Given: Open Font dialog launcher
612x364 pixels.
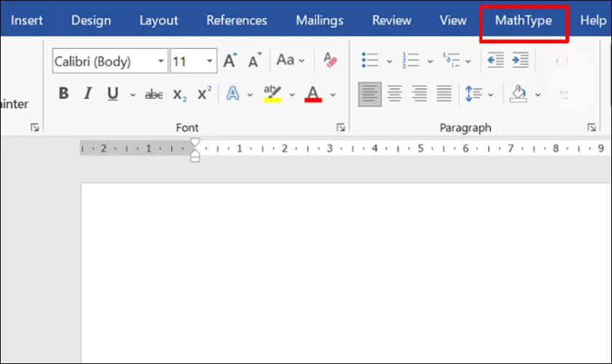Looking at the screenshot, I should coord(341,127).
